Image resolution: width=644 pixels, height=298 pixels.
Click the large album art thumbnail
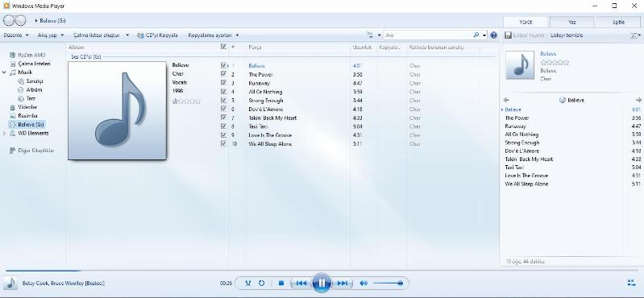pos(117,111)
